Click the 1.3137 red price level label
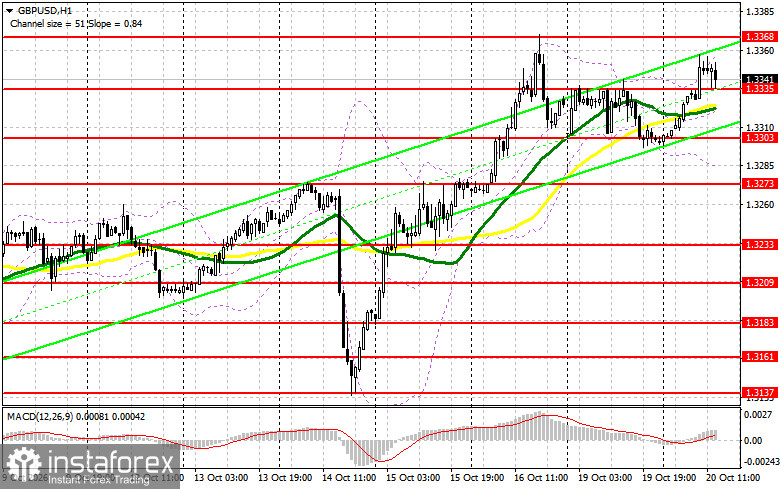 pos(759,393)
